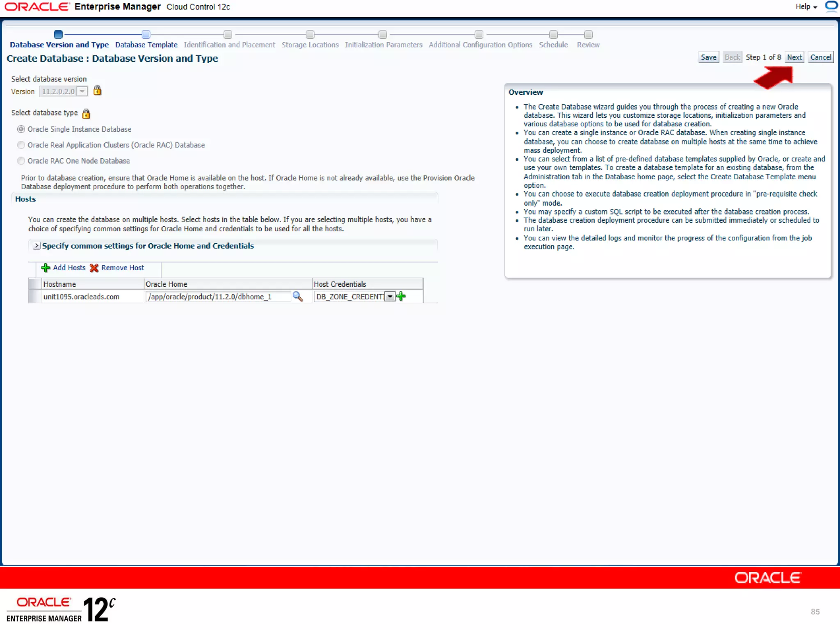The height and width of the screenshot is (630, 840).
Task: Open the Host Credentials dropdown
Action: (390, 297)
